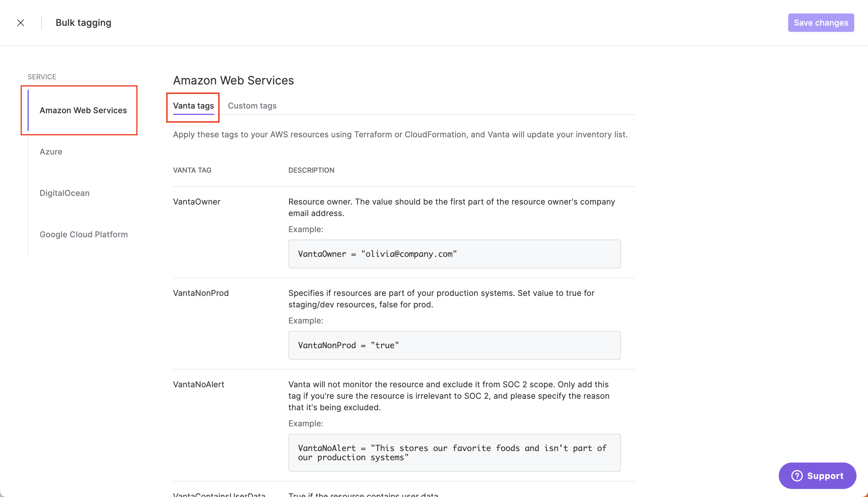Click the 'Vanta will not monitor' description

tap(449, 396)
